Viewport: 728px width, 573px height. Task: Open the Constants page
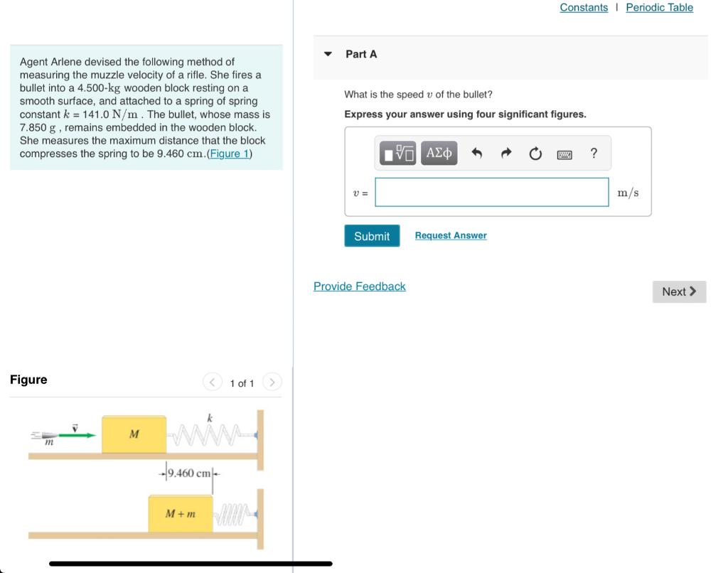[x=583, y=7]
